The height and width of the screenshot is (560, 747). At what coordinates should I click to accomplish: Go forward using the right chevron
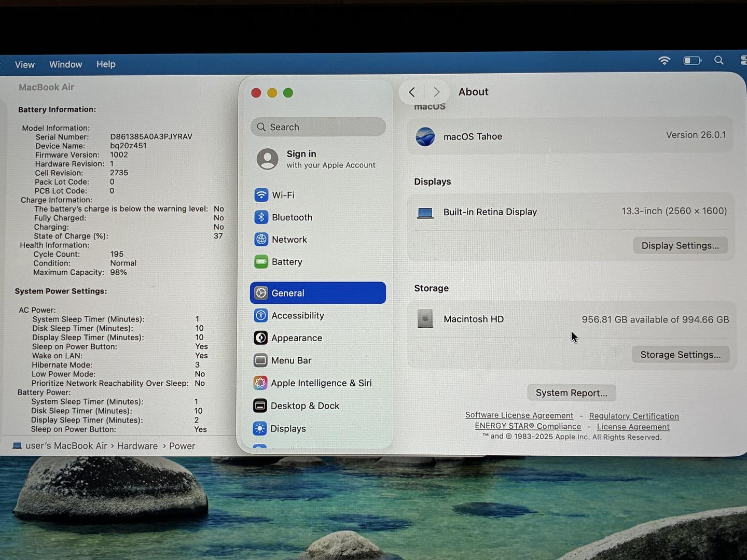[x=437, y=92]
